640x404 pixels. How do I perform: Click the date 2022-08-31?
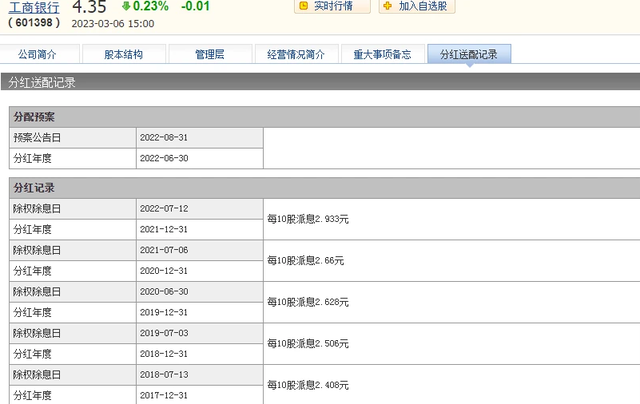tap(164, 138)
